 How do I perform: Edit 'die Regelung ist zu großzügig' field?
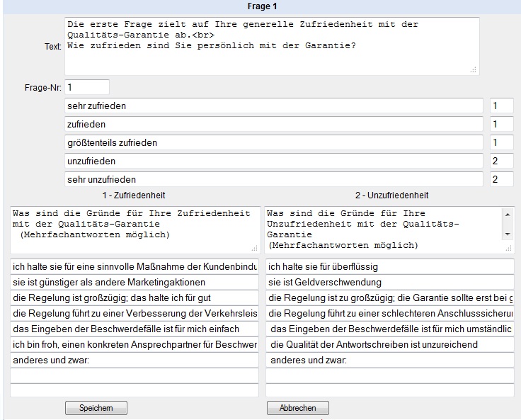[x=390, y=298]
